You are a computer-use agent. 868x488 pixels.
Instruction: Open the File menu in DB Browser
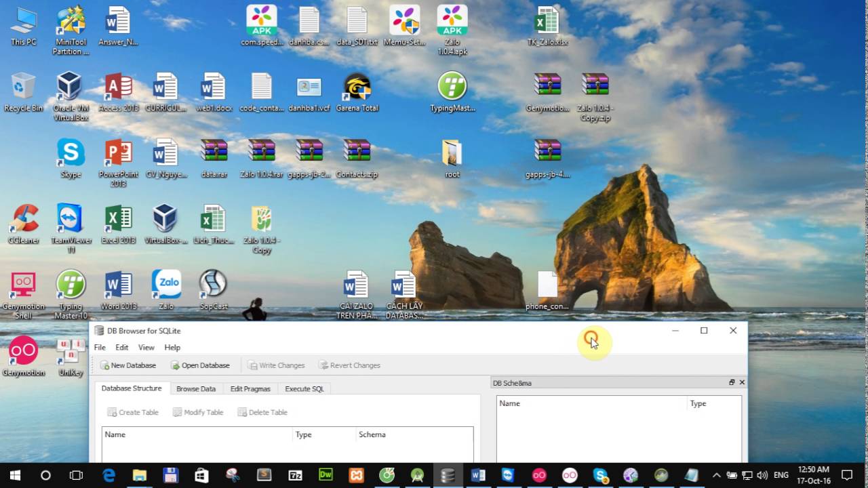coord(100,347)
